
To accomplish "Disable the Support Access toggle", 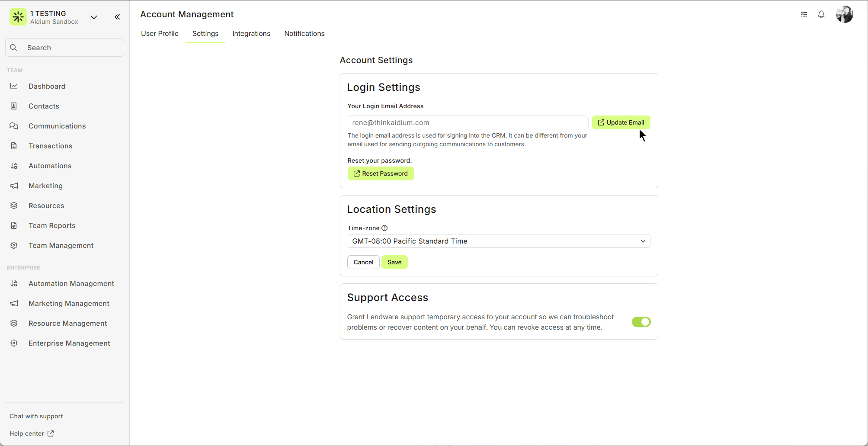I will pos(641,322).
